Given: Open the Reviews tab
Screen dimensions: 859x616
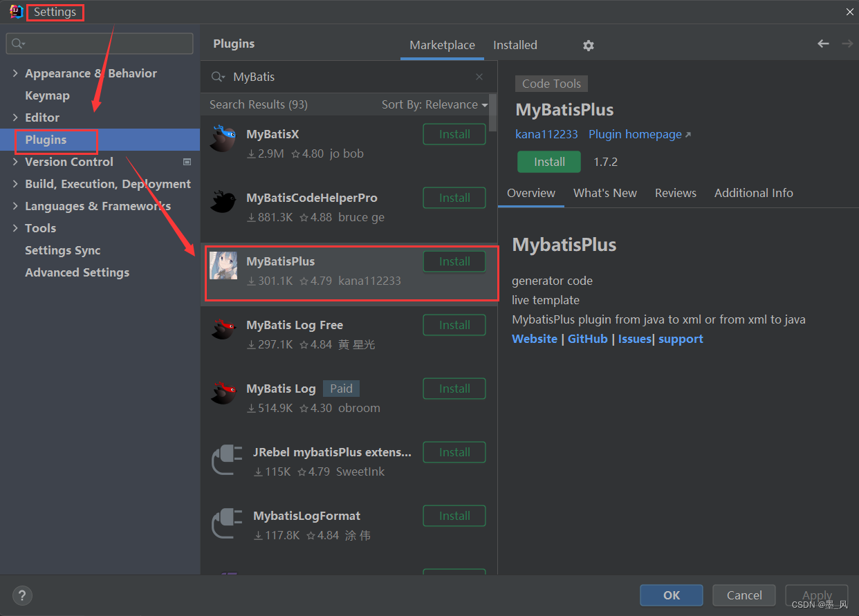Looking at the screenshot, I should click(676, 193).
